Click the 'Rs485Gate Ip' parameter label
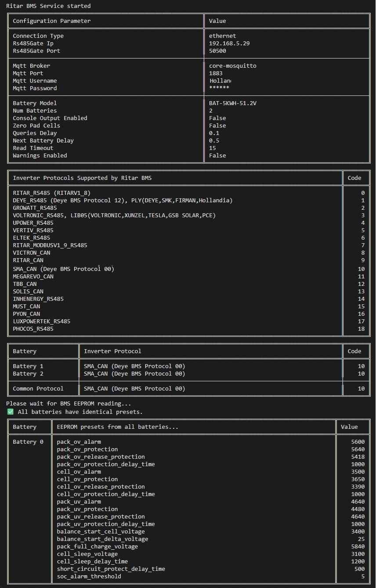The image size is (376, 588). click(x=33, y=44)
